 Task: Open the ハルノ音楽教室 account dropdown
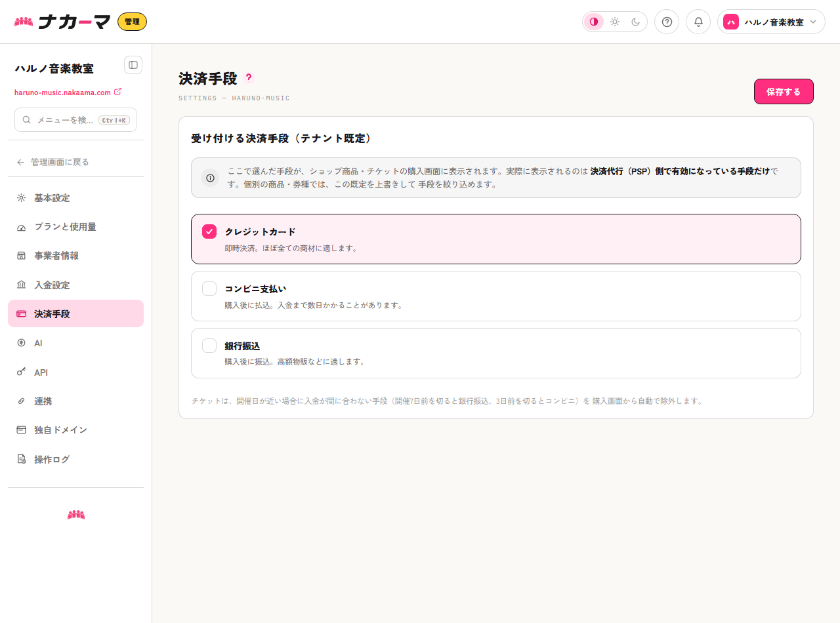coord(771,22)
